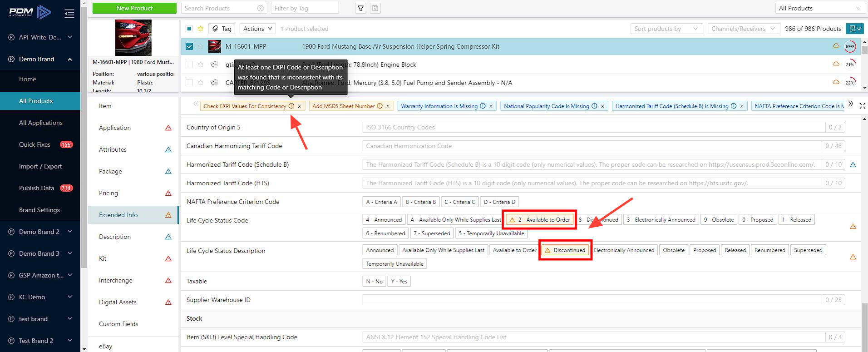Select the Discontinued status description
This screenshot has width=868, height=352.
[x=565, y=250]
